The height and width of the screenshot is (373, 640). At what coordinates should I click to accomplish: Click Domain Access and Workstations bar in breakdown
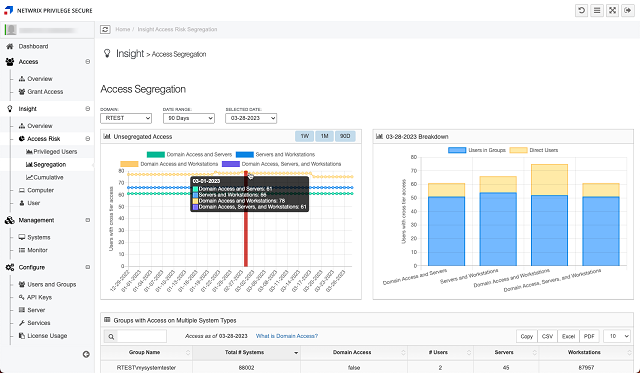point(549,215)
